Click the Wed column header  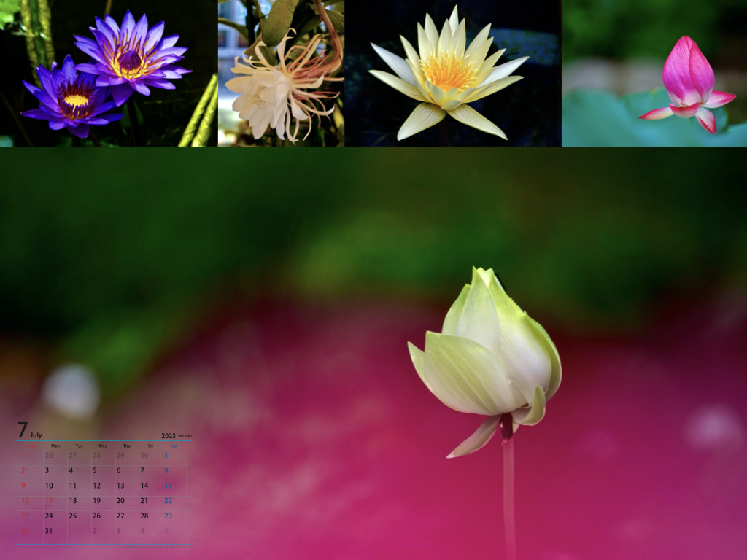point(103,446)
